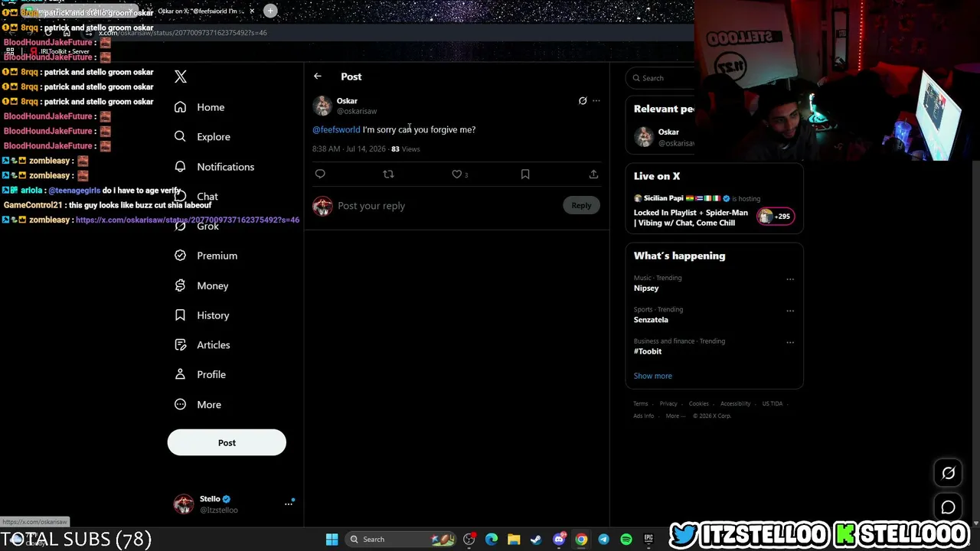
Task: Click Show more under What's happening
Action: tap(653, 376)
